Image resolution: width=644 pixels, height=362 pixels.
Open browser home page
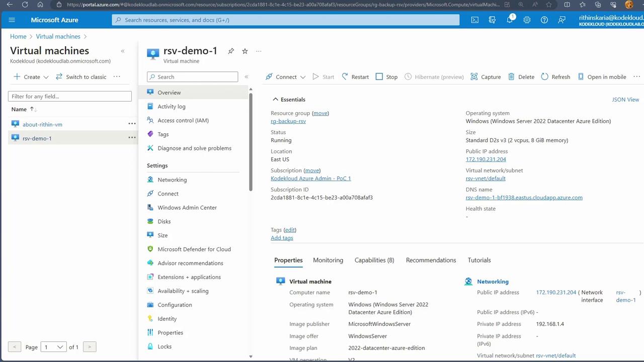(40, 5)
